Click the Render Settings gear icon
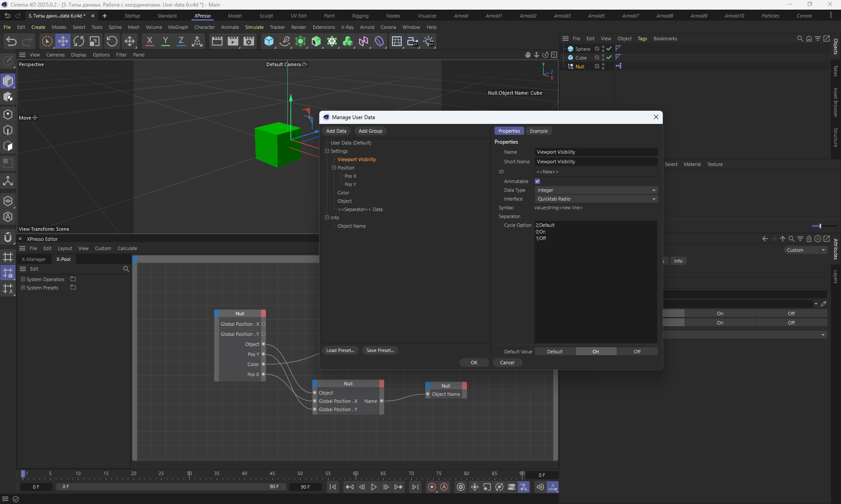Viewport: 841px width, 504px height. pyautogui.click(x=248, y=42)
